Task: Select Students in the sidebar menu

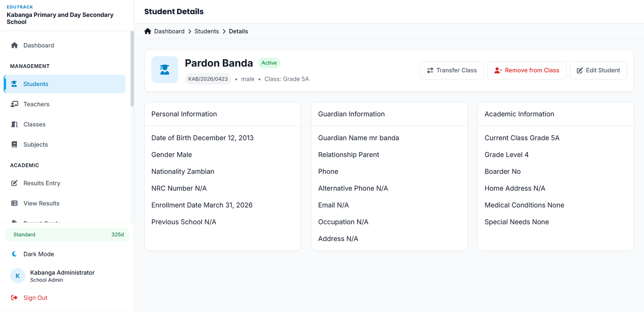Action: pyautogui.click(x=64, y=84)
